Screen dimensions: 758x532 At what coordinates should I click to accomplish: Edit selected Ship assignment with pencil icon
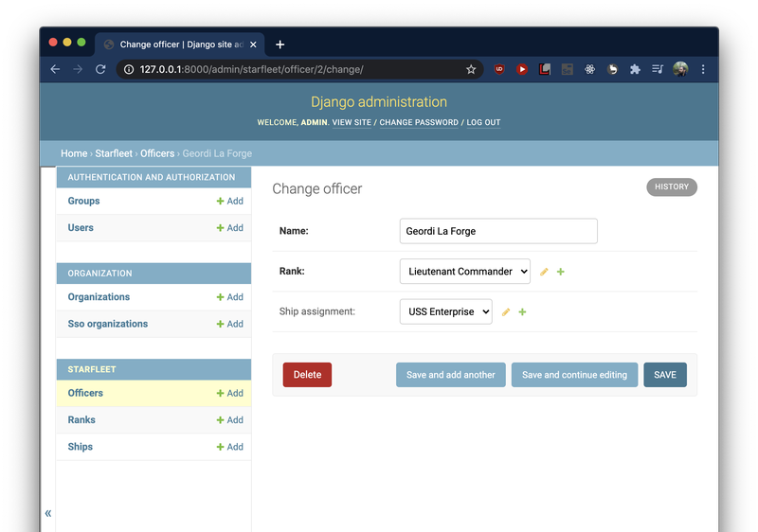(x=506, y=311)
